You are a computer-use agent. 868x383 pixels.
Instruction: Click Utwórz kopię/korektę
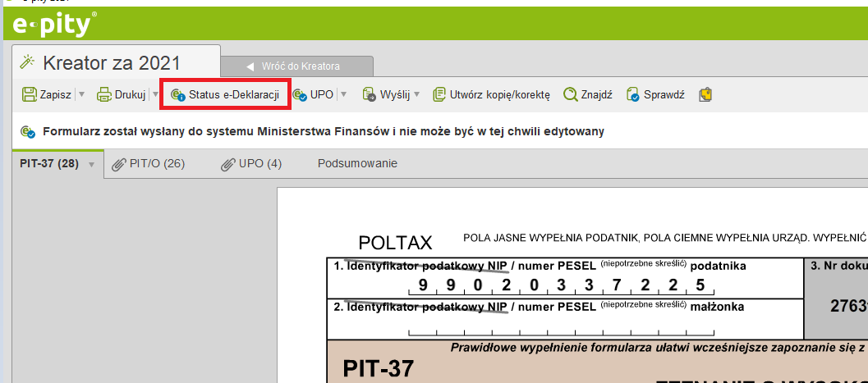[492, 94]
